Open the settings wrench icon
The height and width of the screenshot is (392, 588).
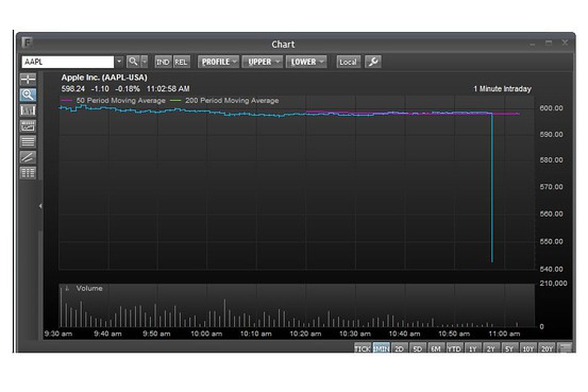click(x=373, y=62)
